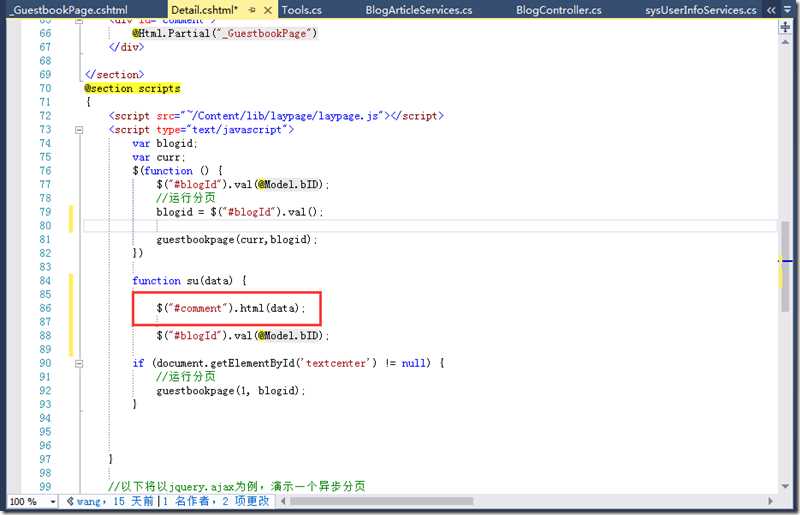Switch to _GuestbookPage.cshtml tab
800x515 pixels.
coord(69,10)
